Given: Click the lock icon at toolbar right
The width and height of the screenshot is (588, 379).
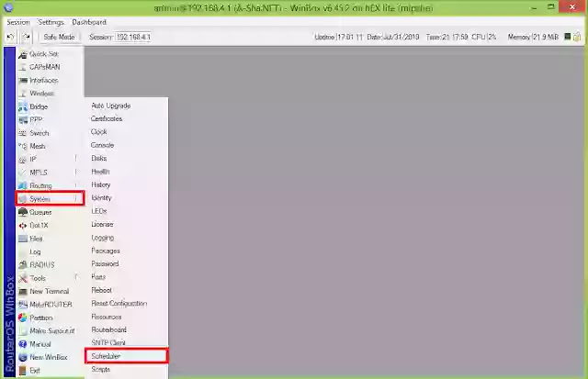Looking at the screenshot, I should (577, 37).
